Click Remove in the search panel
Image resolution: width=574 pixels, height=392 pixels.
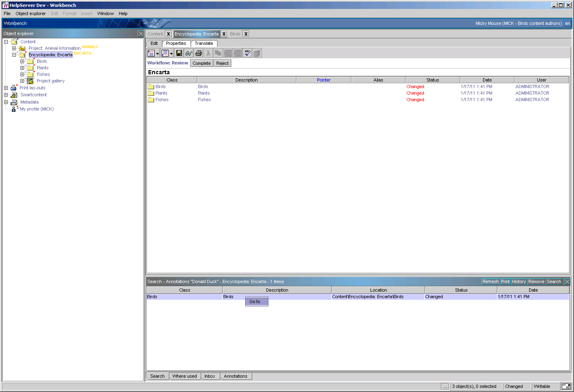click(536, 281)
